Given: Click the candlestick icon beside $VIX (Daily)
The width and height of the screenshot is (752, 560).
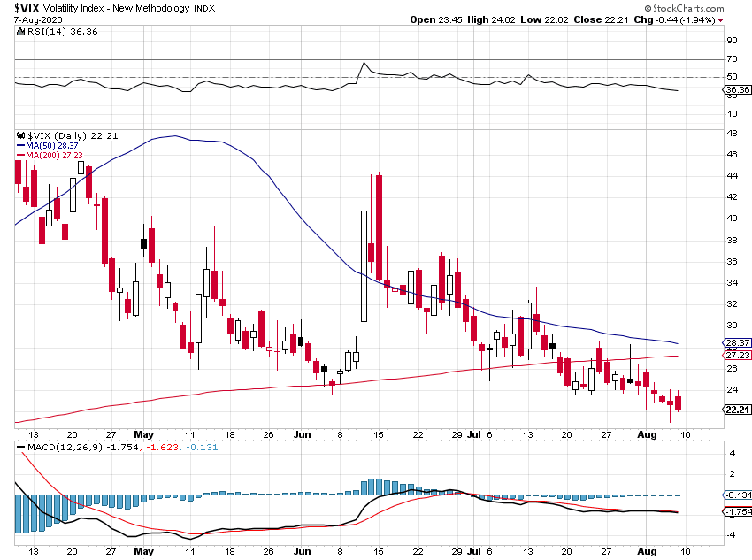Looking at the screenshot, I should coord(20,135).
